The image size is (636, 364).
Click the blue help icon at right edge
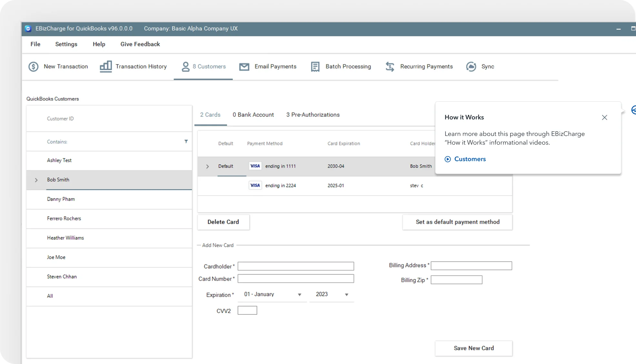pyautogui.click(x=633, y=110)
